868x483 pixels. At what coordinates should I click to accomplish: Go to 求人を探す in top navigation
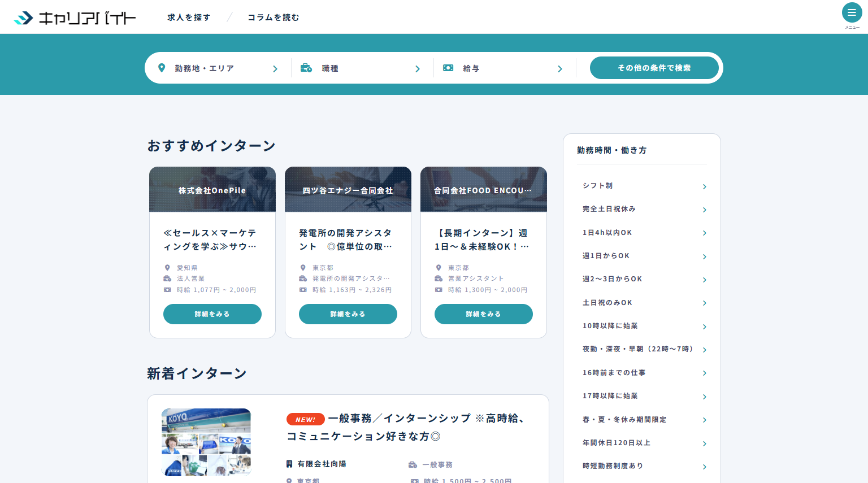click(x=189, y=18)
